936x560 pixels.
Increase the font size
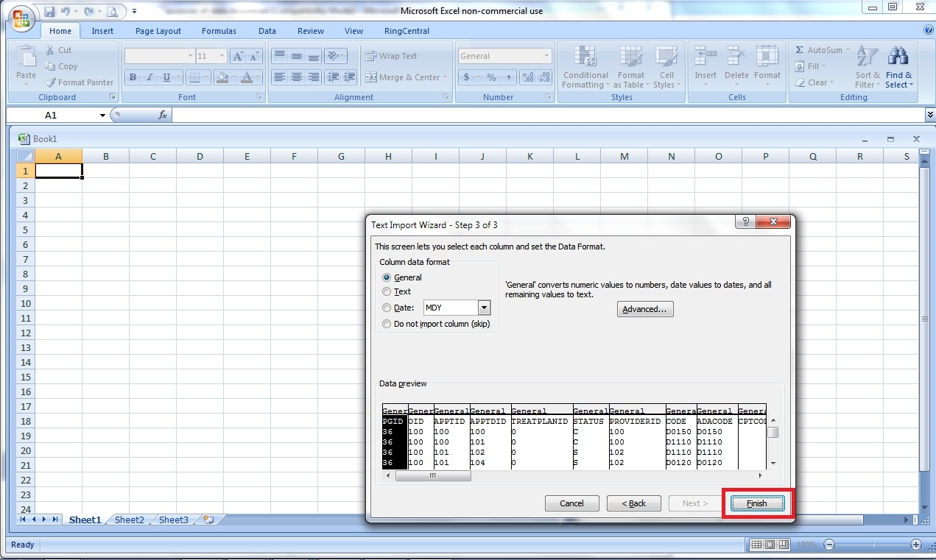pos(238,56)
